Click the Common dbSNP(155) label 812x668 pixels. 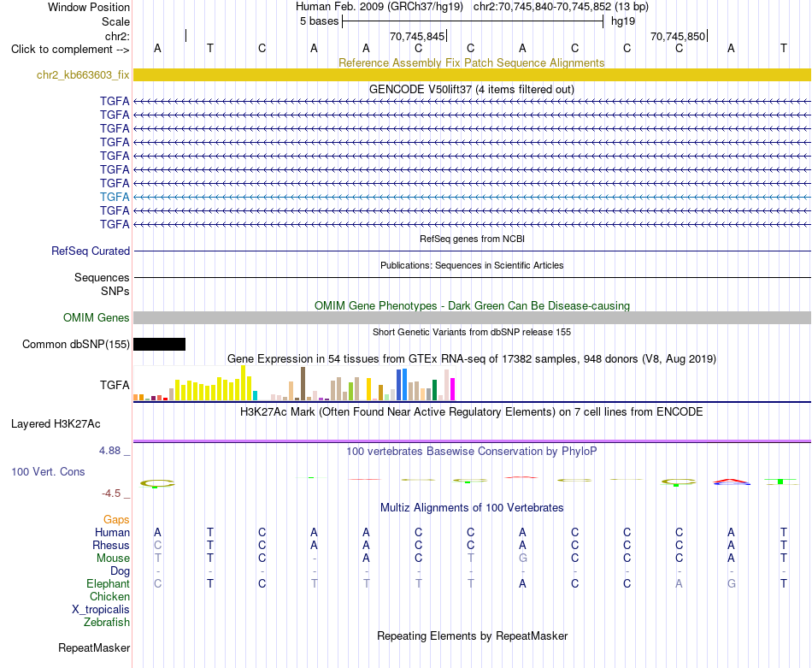[75, 344]
